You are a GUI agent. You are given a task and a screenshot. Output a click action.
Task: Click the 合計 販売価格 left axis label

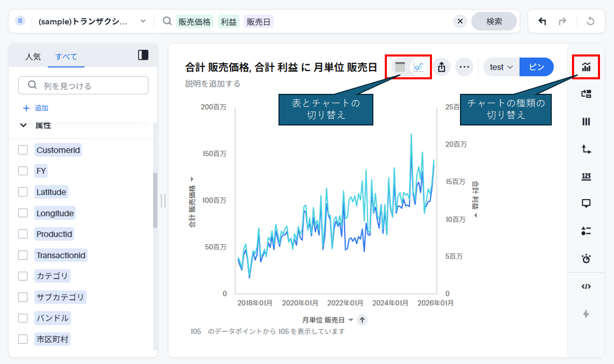coord(192,206)
